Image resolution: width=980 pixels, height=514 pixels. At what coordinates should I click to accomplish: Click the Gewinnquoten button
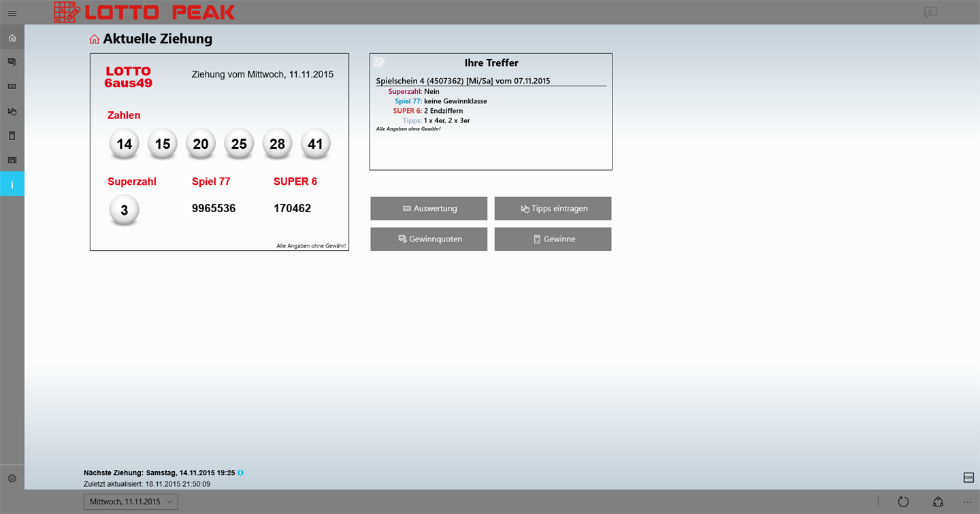pos(429,239)
